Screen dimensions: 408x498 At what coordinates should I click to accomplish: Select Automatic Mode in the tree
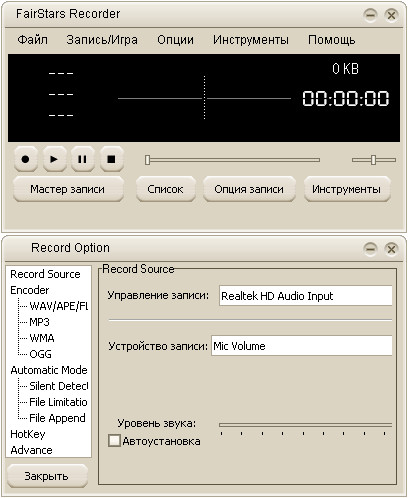[x=49, y=370]
